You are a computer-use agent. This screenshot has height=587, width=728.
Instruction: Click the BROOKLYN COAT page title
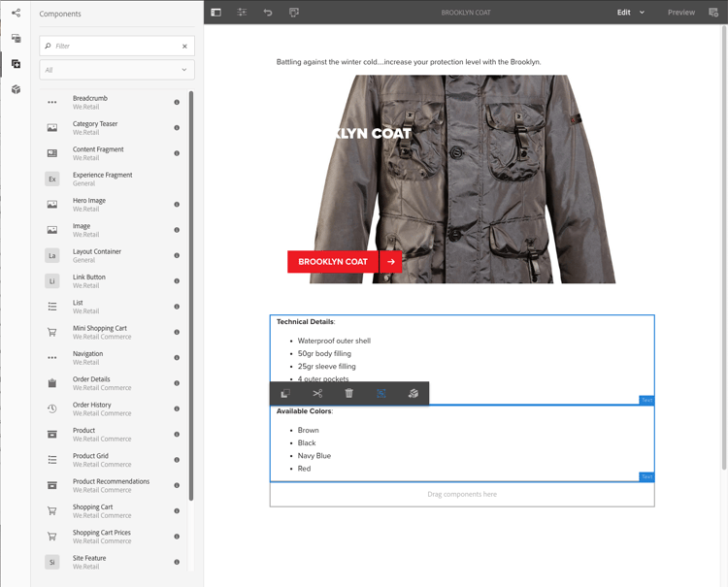pos(466,13)
